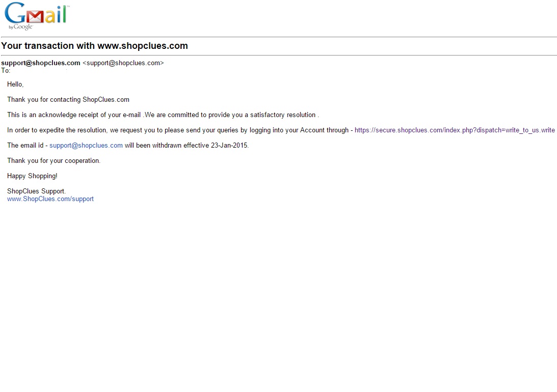Screen dimensions: 557x392
Task: Select the subject 'Your transaction with www.shopclues.com'
Action: 94,46
